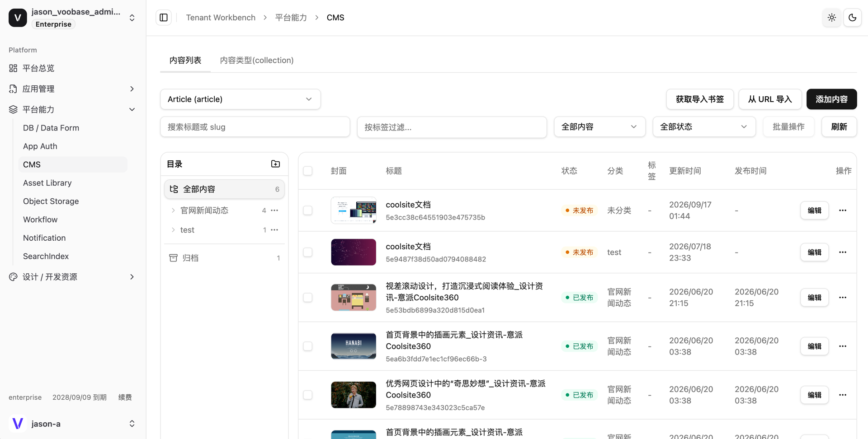Open App Auth in sidebar
This screenshot has width=868, height=439.
(x=40, y=146)
